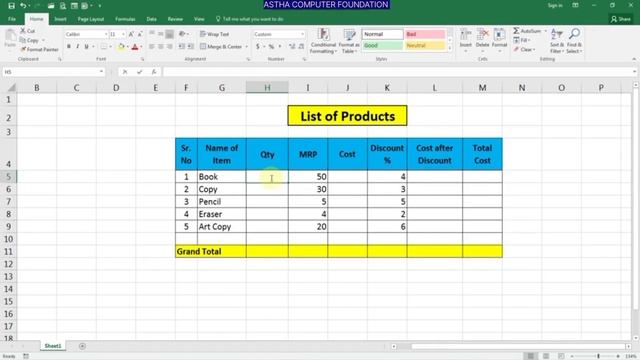Viewport: 640px width, 360px height.
Task: Click the Increase Indent icon
Action: tap(191, 47)
